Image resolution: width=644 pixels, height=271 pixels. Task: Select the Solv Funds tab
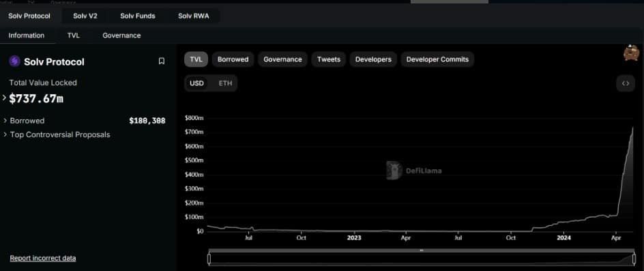138,16
